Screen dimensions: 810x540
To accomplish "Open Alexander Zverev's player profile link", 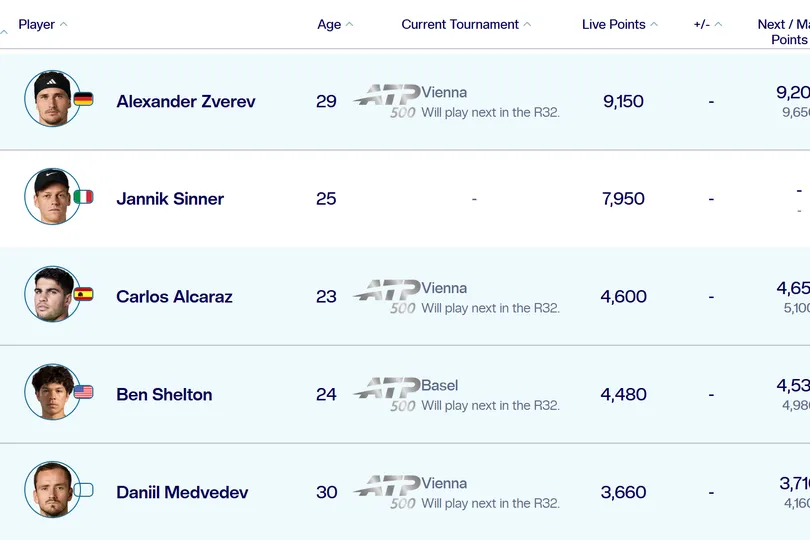I will tap(186, 101).
